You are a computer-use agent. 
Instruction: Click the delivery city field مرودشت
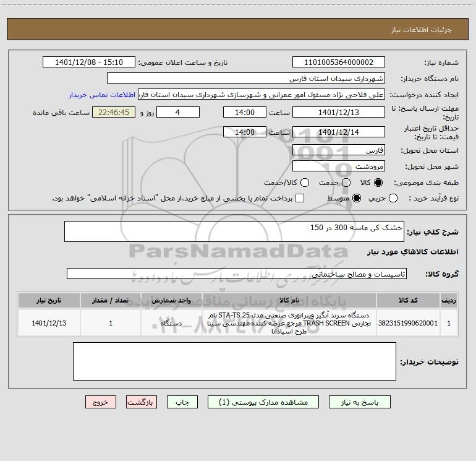[x=339, y=166]
